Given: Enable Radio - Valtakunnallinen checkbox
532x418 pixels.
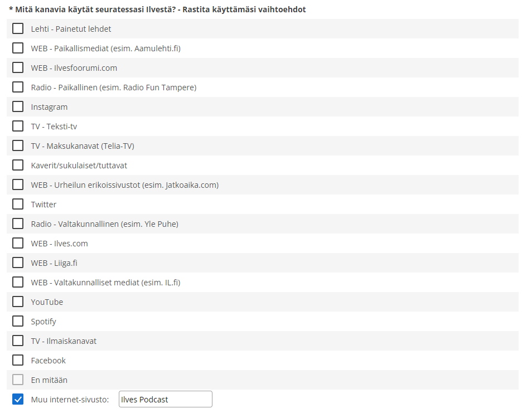Looking at the screenshot, I should click(18, 223).
